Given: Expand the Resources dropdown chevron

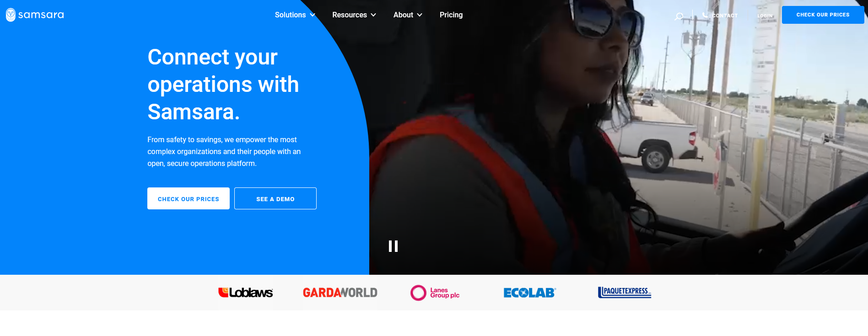Looking at the screenshot, I should pyautogui.click(x=373, y=15).
